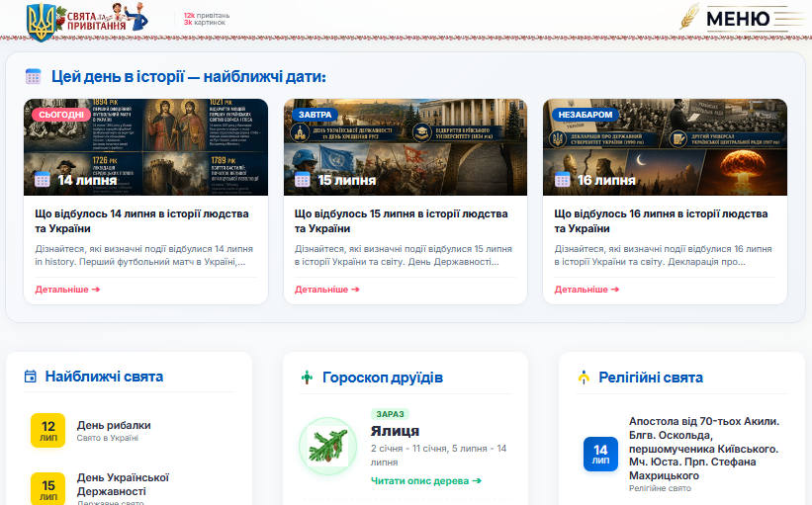Open the 15 липня history card image
The height and width of the screenshot is (505, 812).
[x=406, y=147]
